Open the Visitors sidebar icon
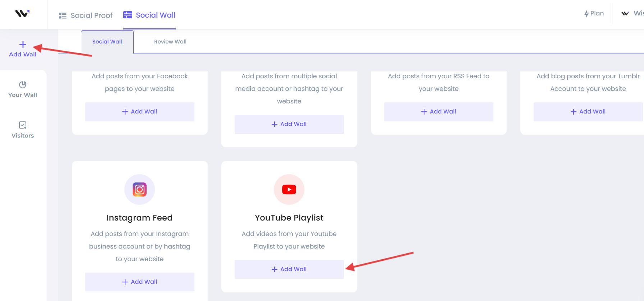The height and width of the screenshot is (301, 644). (x=23, y=125)
